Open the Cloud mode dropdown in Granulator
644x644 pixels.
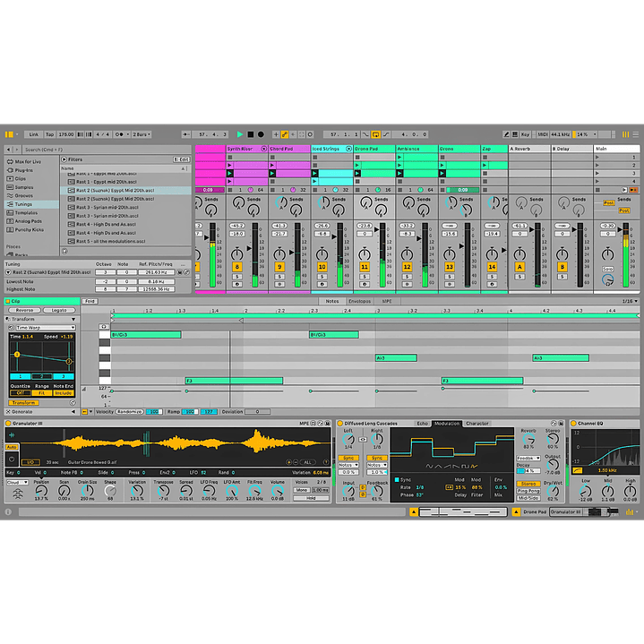coord(17,482)
